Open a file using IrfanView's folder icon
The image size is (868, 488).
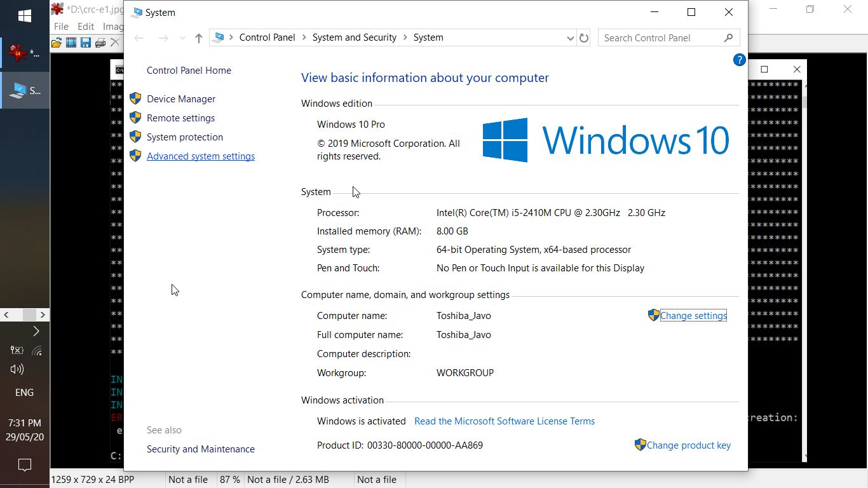point(56,43)
